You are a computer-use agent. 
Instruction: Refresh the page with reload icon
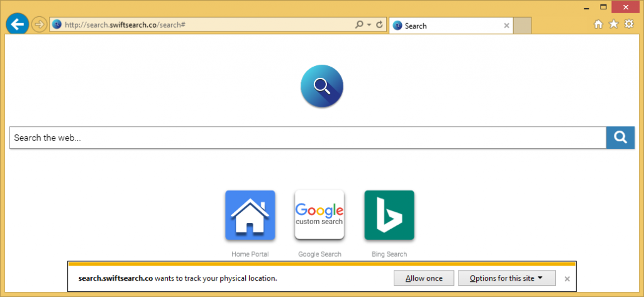point(379,25)
